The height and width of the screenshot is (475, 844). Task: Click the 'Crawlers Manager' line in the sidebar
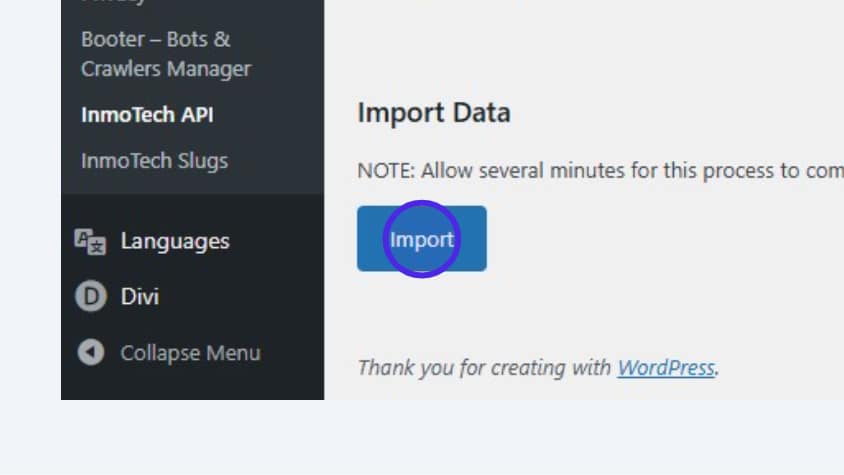[x=166, y=69]
